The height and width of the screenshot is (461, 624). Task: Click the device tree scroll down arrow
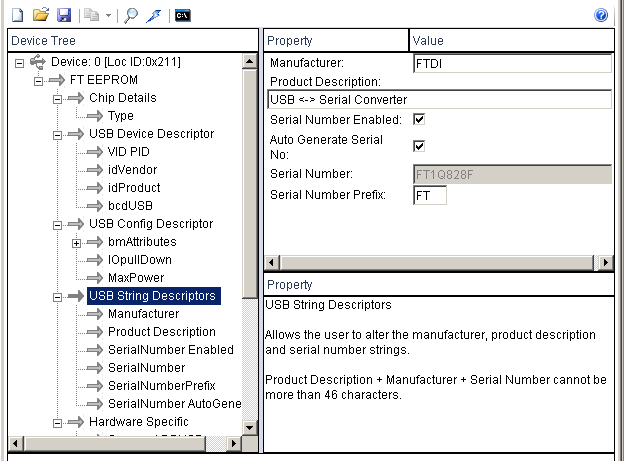tap(250, 444)
